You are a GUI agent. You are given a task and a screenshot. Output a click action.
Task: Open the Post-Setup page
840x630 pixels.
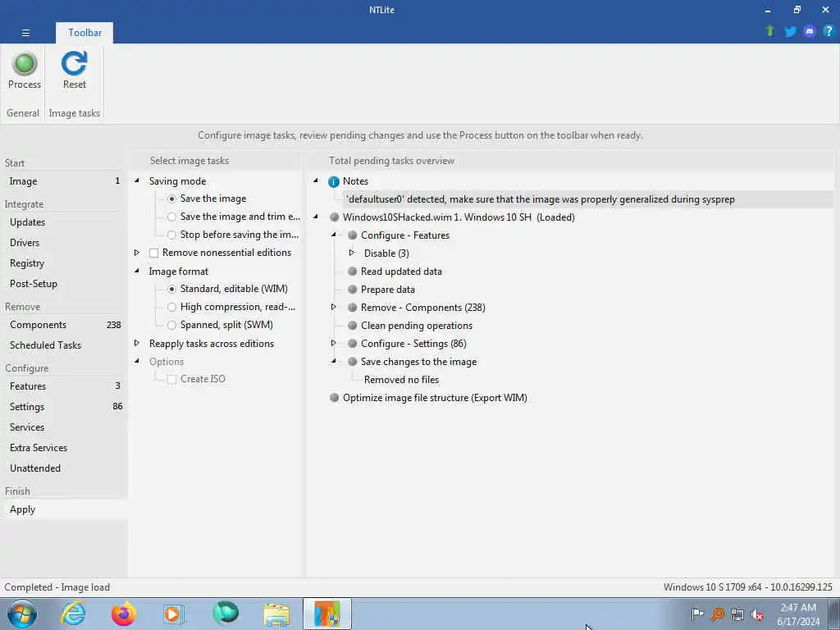point(64,284)
